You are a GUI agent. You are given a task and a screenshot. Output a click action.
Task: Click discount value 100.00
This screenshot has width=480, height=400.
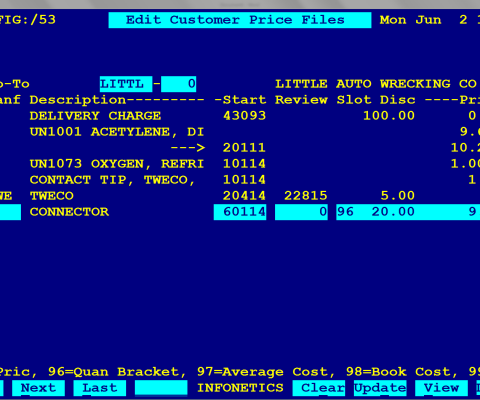click(389, 116)
